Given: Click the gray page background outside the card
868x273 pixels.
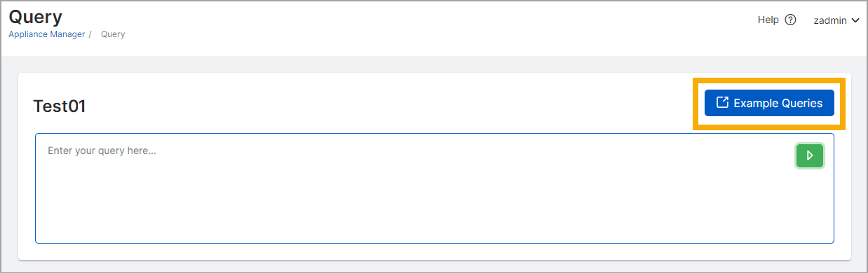Looking at the screenshot, I should [x=435, y=64].
